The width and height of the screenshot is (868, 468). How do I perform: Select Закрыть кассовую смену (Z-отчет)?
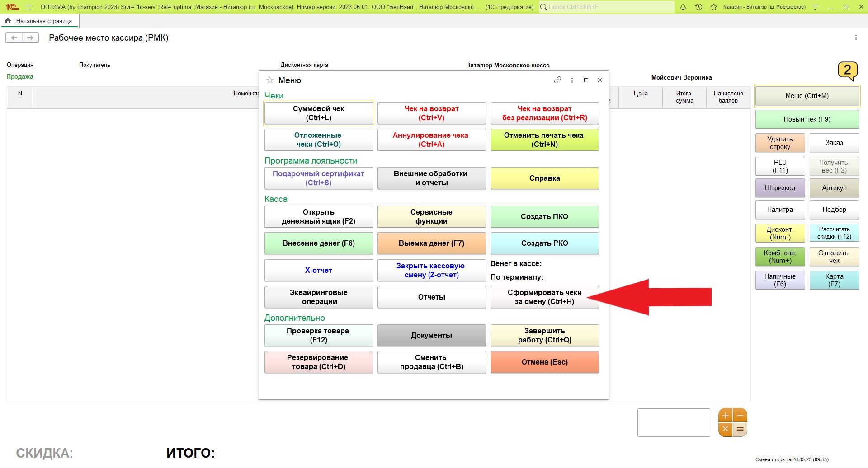431,271
